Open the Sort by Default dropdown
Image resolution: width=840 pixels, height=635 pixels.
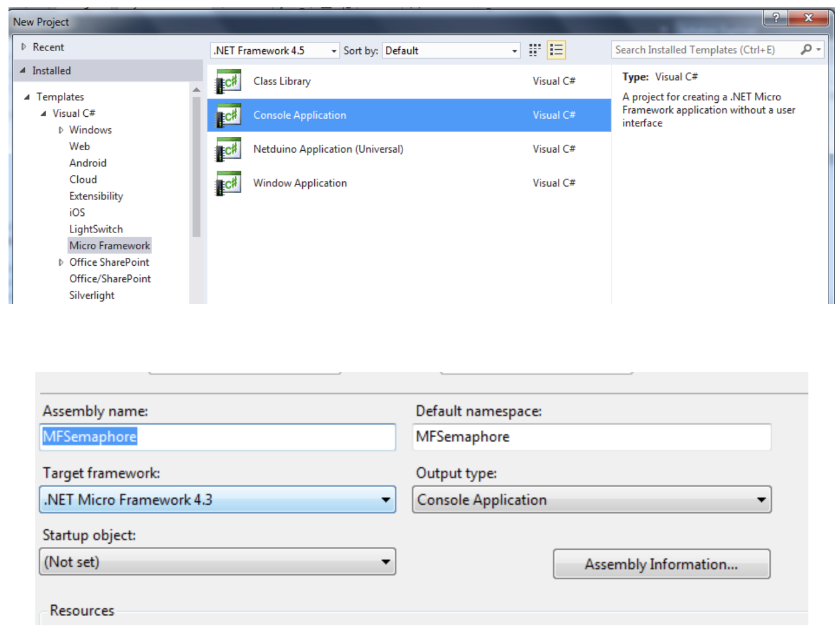tap(451, 50)
